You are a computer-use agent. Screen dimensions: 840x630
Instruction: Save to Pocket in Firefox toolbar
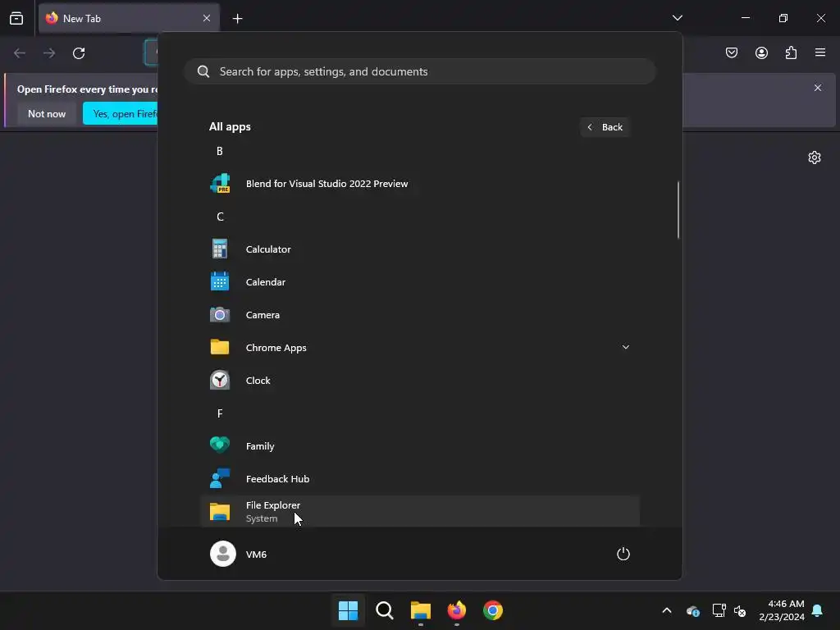tap(732, 52)
